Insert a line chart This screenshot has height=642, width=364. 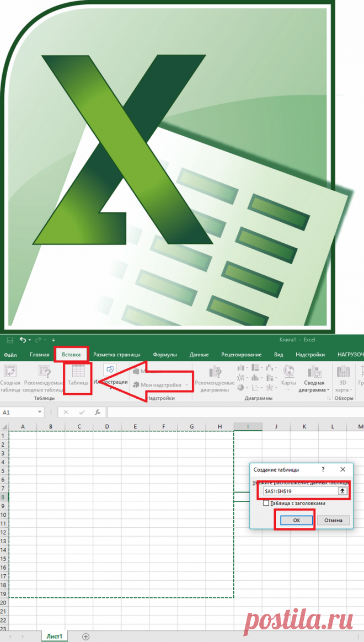(x=241, y=377)
